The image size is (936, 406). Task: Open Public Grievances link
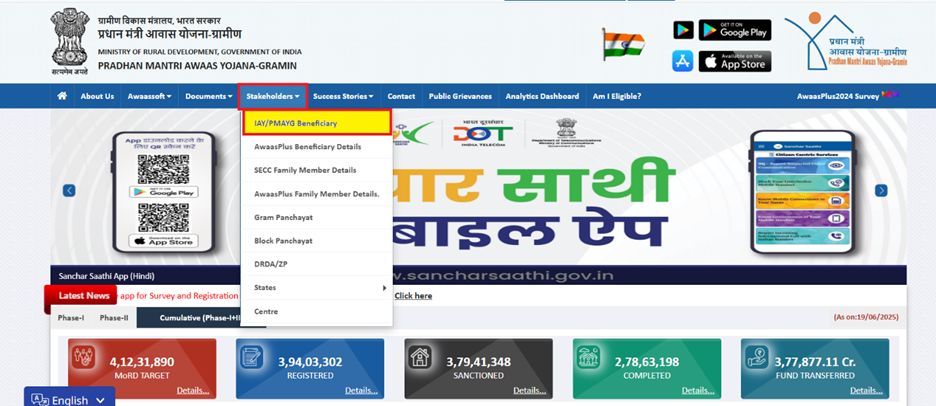[460, 96]
